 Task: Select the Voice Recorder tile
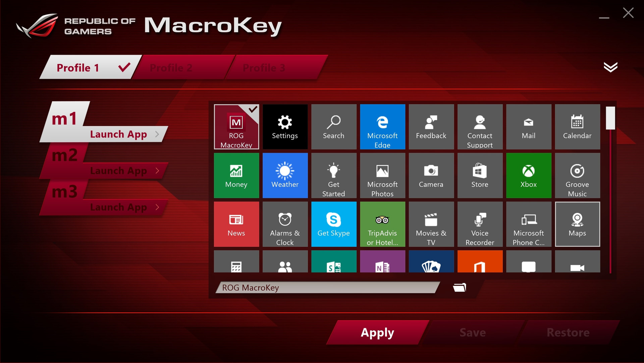(480, 224)
